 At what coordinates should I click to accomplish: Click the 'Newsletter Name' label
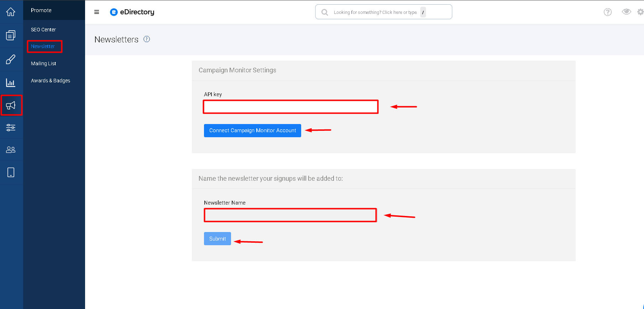click(225, 203)
